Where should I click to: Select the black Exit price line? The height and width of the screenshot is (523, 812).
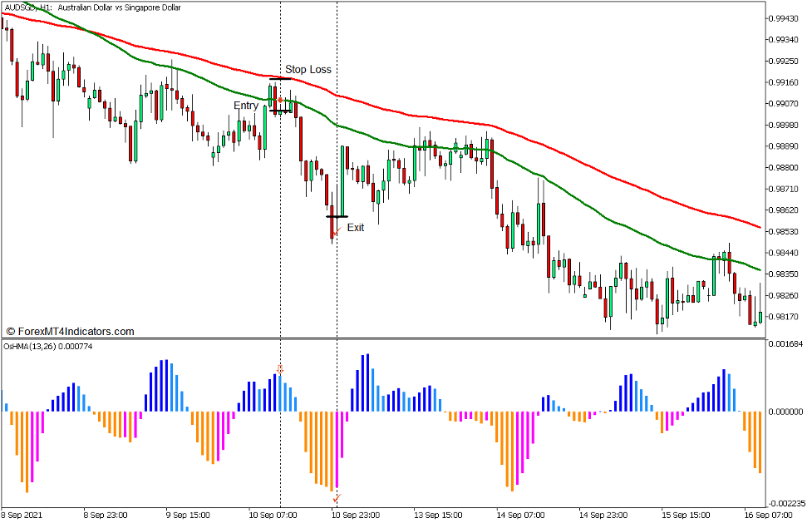tap(337, 216)
